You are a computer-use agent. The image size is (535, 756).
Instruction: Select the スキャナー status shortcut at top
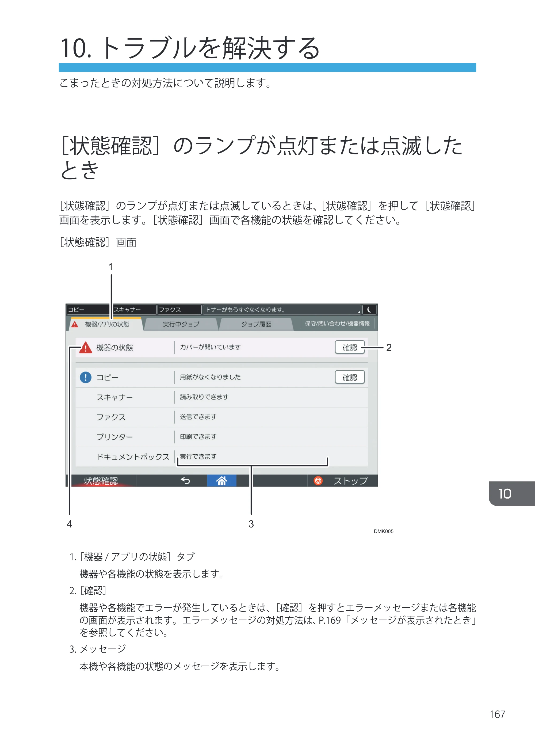point(134,309)
